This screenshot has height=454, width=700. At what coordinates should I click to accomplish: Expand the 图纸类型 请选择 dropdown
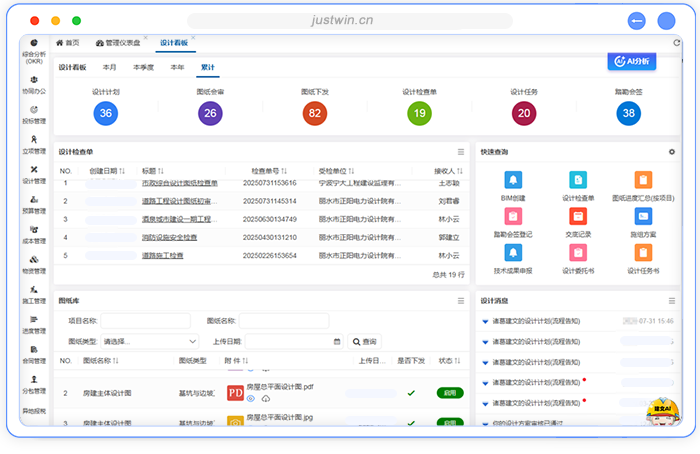point(150,341)
